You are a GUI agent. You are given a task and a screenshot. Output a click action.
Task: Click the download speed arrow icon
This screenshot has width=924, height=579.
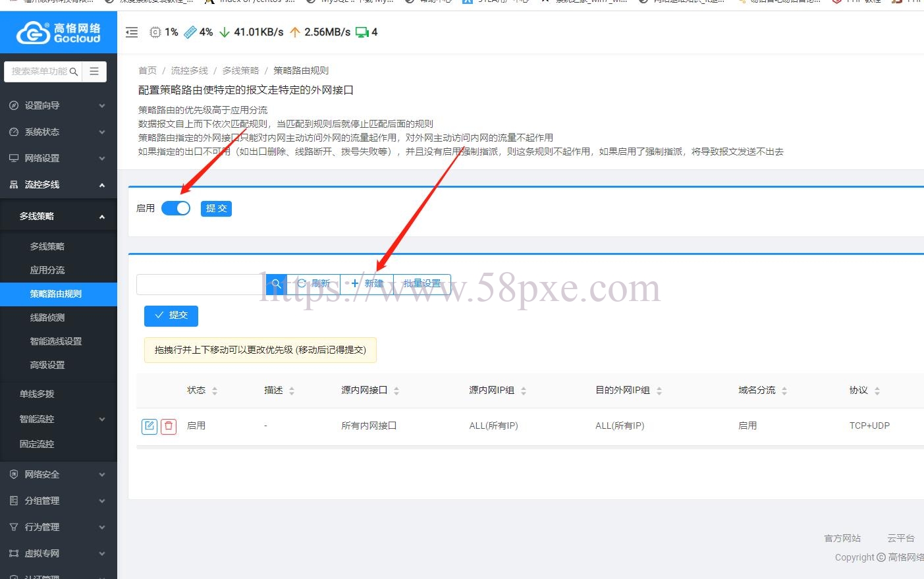click(x=225, y=32)
